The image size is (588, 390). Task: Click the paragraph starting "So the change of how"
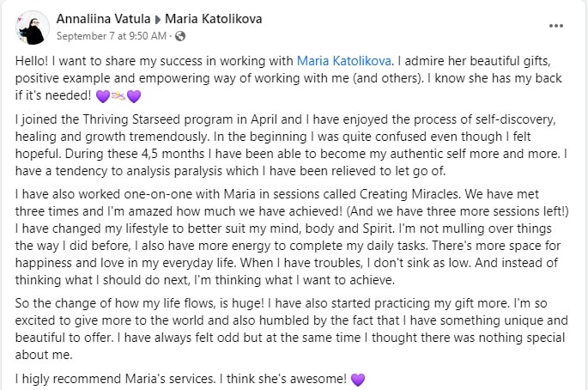click(294, 328)
